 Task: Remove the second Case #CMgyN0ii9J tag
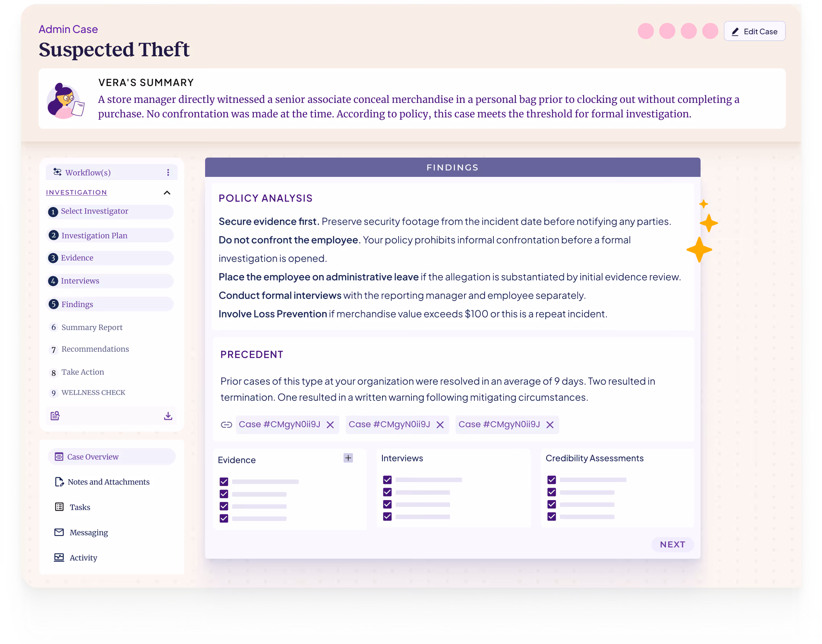click(440, 425)
